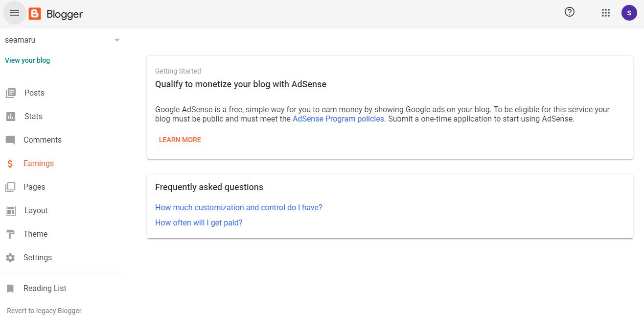644x319 pixels.
Task: Open the purple account avatar
Action: pyautogui.click(x=629, y=13)
